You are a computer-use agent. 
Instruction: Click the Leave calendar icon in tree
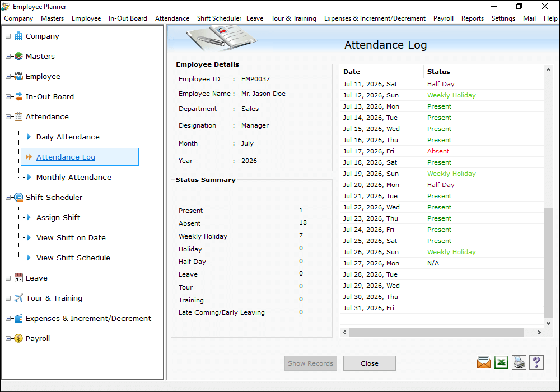18,278
